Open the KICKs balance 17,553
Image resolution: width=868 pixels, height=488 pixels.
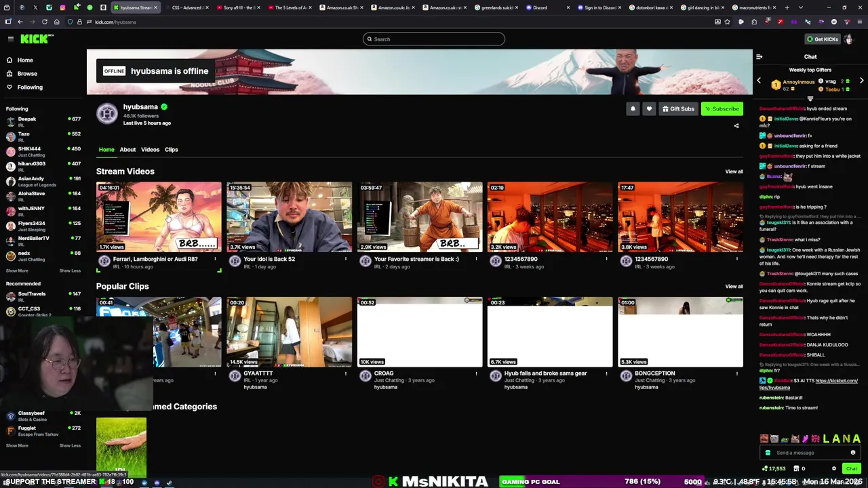pyautogui.click(x=774, y=468)
